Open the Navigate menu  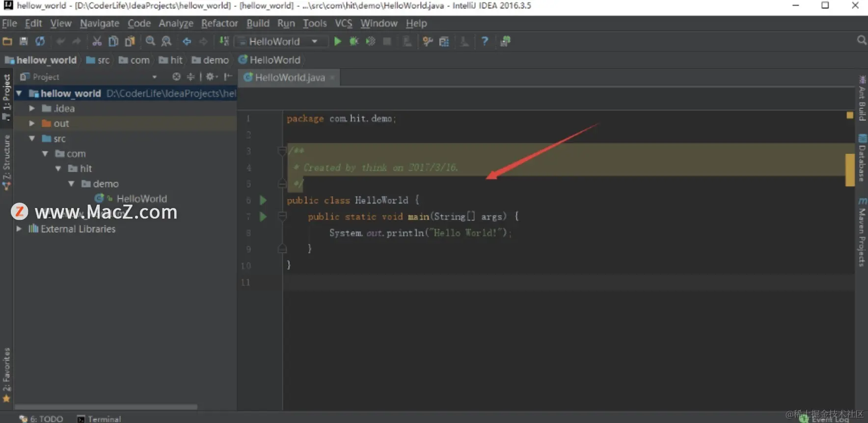100,23
